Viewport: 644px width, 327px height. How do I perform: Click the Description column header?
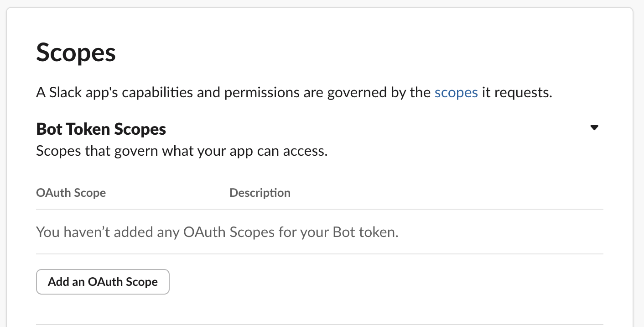pyautogui.click(x=260, y=193)
